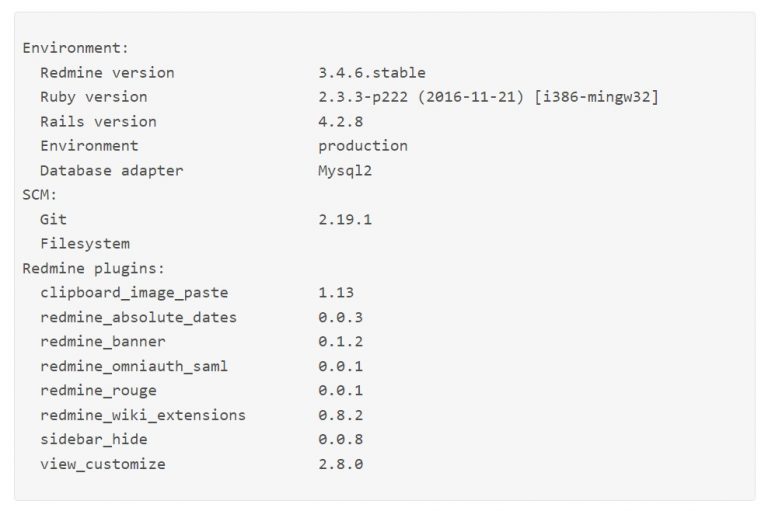This screenshot has height=511, width=768.
Task: Click the Rails version label
Action: point(98,121)
